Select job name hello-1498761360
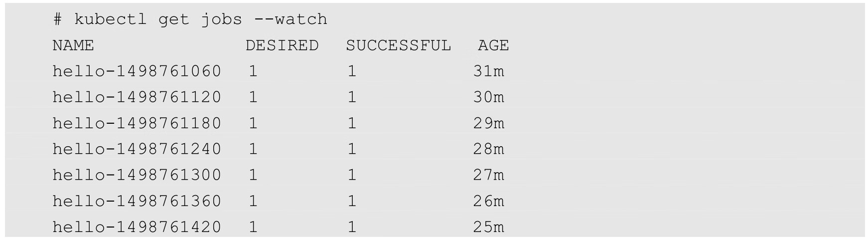The height and width of the screenshot is (242, 868). tap(137, 201)
